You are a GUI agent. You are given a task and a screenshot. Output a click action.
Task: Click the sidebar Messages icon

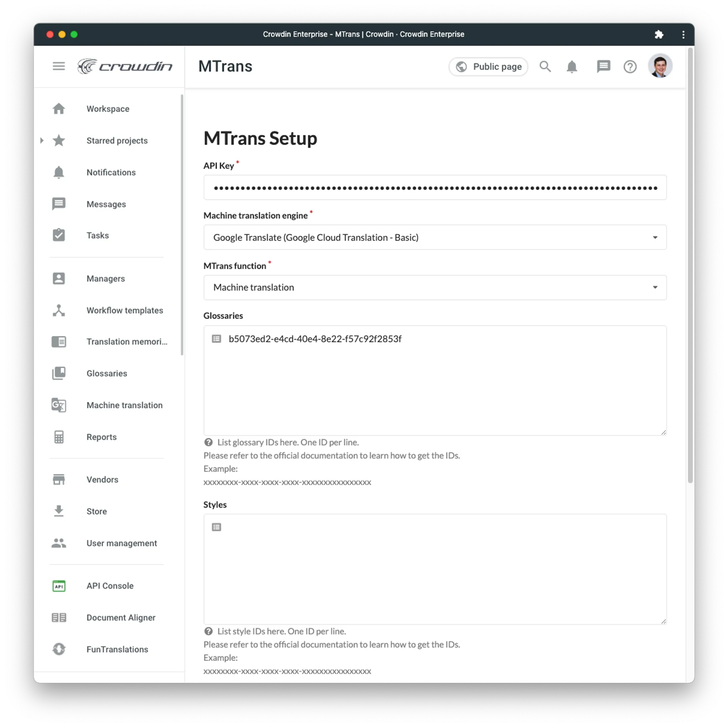point(59,204)
